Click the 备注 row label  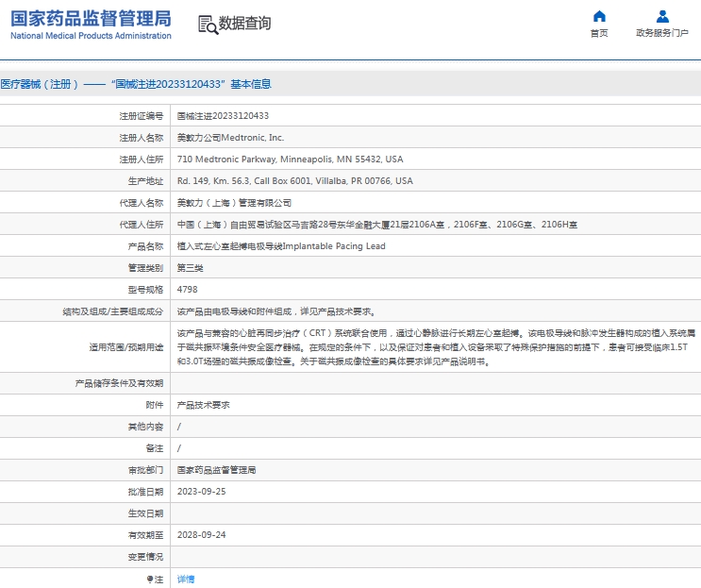coord(155,448)
